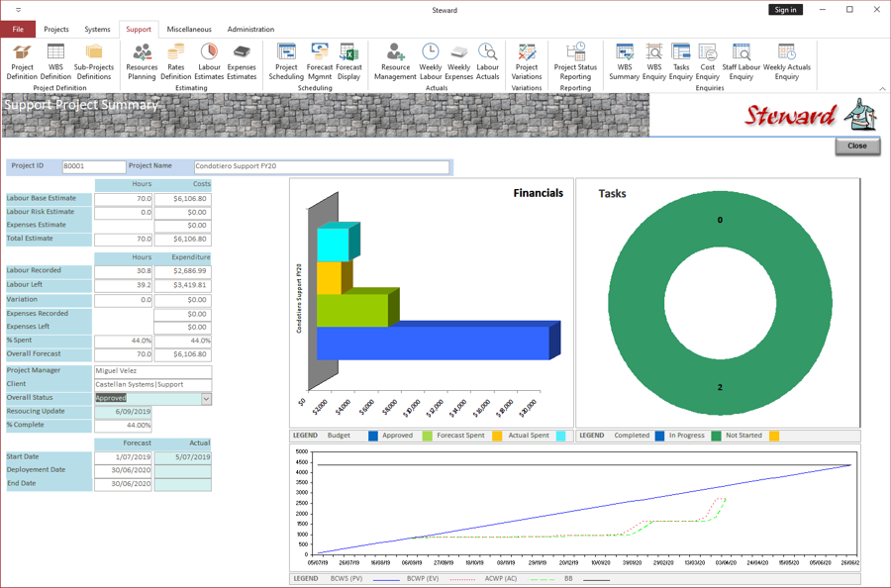Image resolution: width=891 pixels, height=588 pixels.
Task: Open Forecast Mgmnt
Action: [x=320, y=62]
